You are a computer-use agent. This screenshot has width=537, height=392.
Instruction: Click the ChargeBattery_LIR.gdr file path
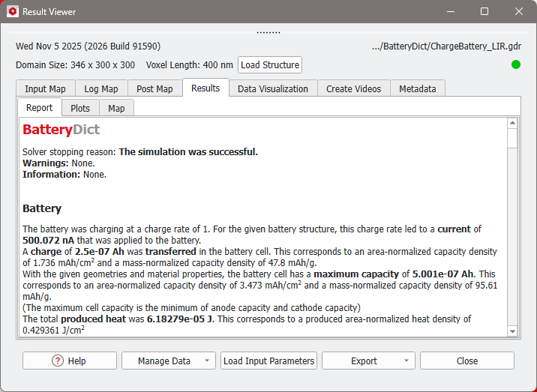pyautogui.click(x=446, y=46)
